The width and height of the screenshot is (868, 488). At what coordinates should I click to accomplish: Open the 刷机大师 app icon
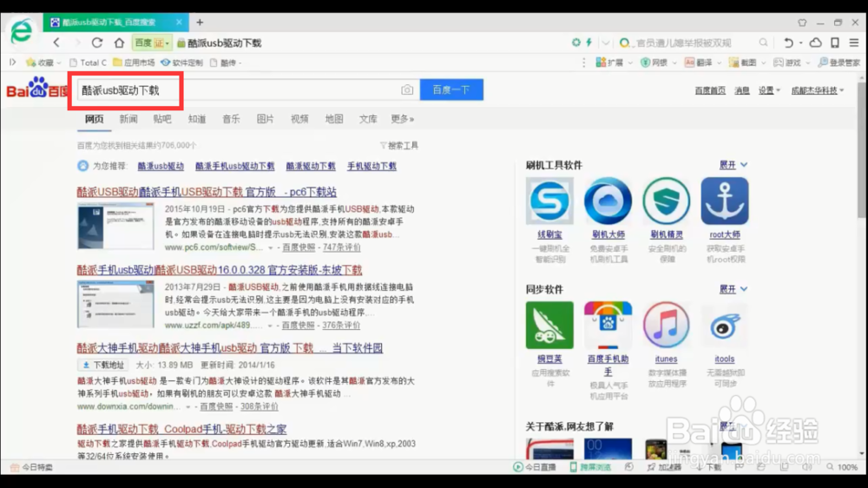click(x=608, y=201)
